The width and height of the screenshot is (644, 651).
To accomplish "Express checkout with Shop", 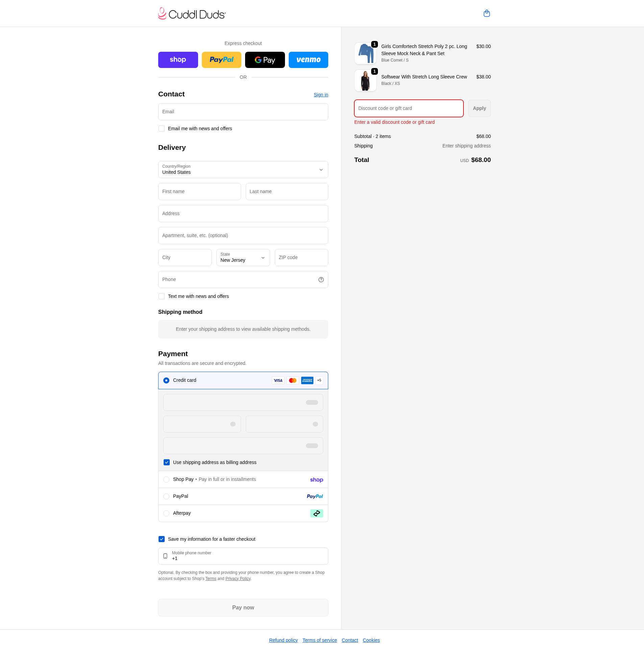I will click(x=178, y=60).
